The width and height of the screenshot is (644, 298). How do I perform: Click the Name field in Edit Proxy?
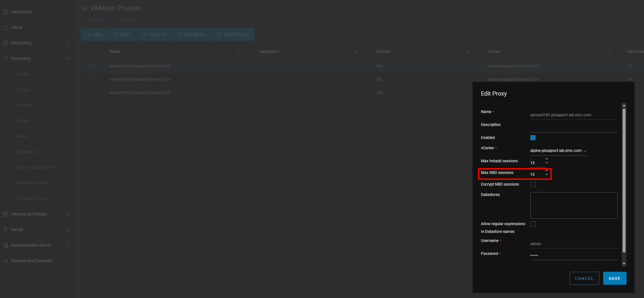574,115
